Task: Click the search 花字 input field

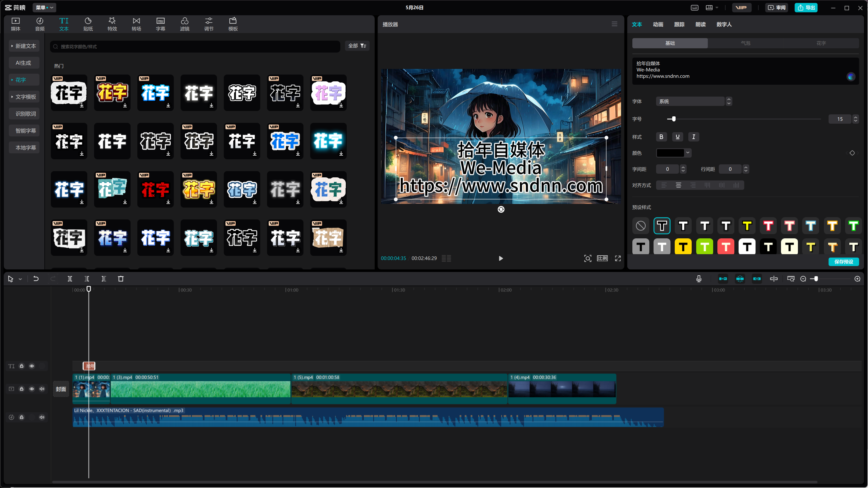Action: 195,46
